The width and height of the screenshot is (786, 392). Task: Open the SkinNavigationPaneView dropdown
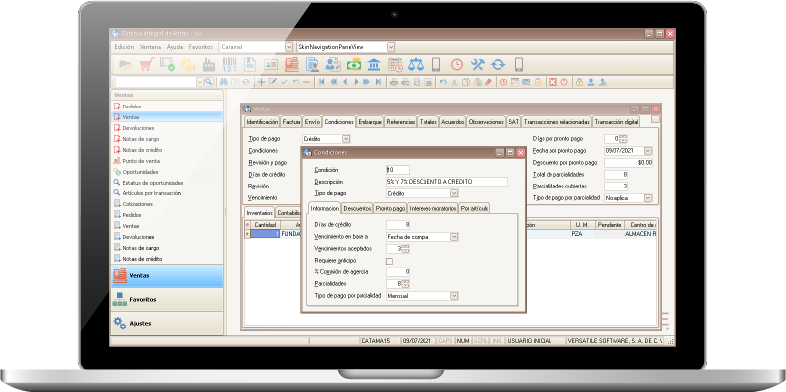click(391, 47)
